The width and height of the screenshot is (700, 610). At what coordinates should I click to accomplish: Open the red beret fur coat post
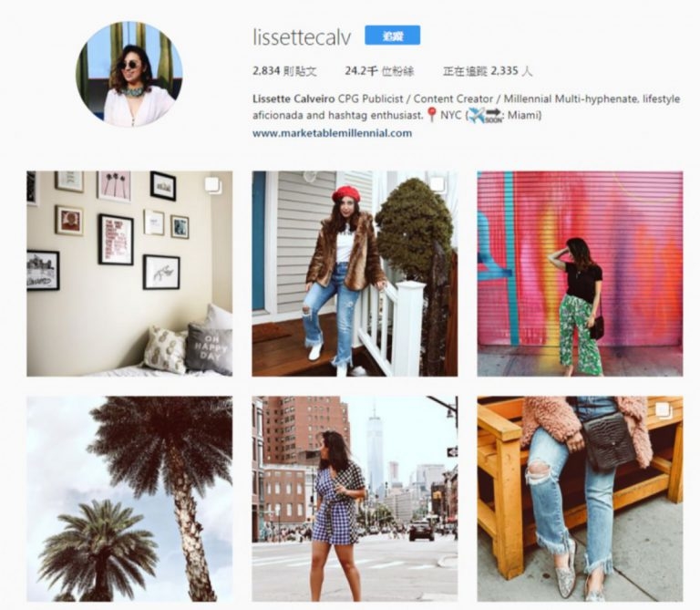pyautogui.click(x=355, y=274)
